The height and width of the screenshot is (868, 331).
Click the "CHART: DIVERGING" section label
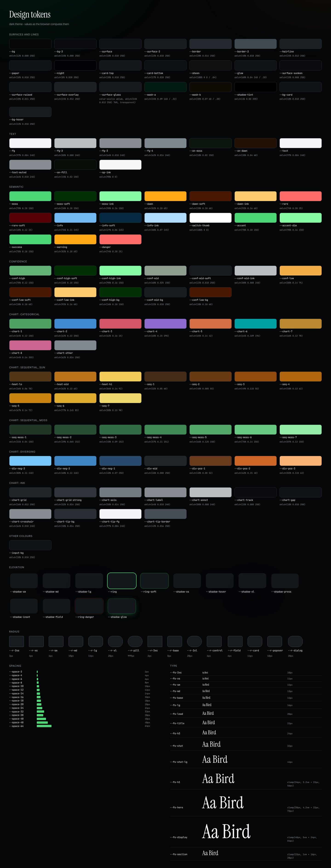click(x=22, y=451)
